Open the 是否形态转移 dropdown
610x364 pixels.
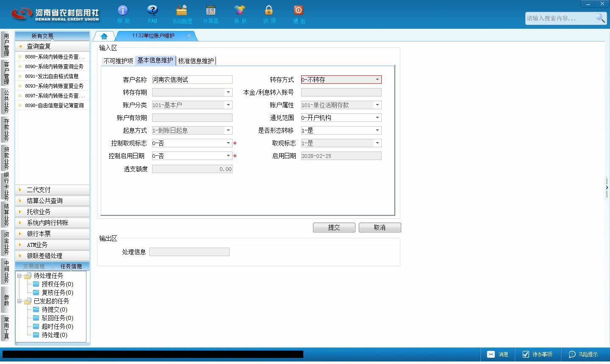click(x=377, y=130)
